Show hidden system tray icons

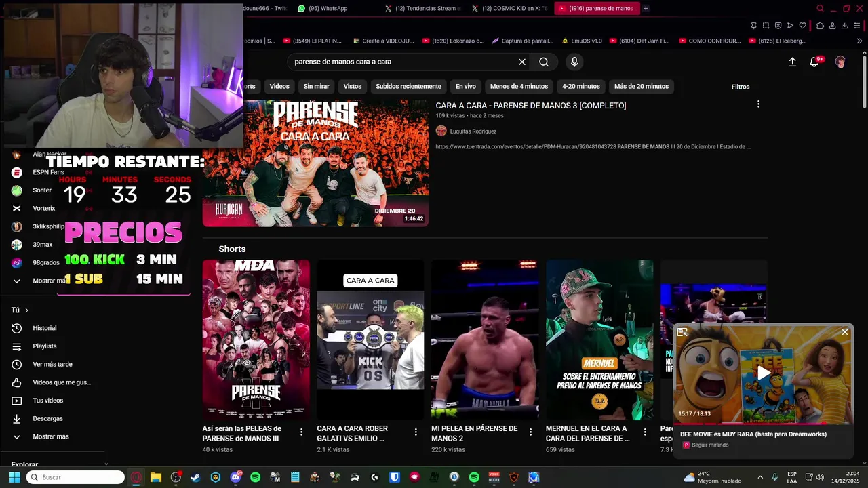pos(759,477)
